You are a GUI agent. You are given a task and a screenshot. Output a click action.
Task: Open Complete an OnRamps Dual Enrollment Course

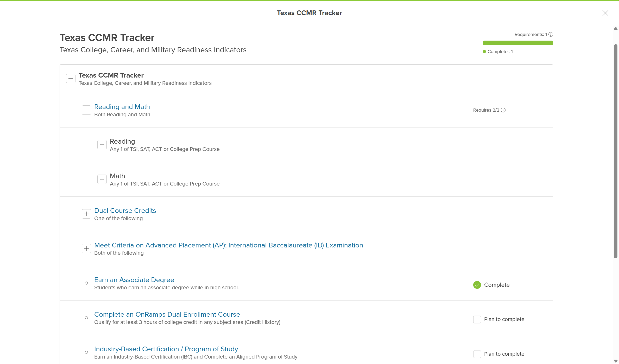167,314
